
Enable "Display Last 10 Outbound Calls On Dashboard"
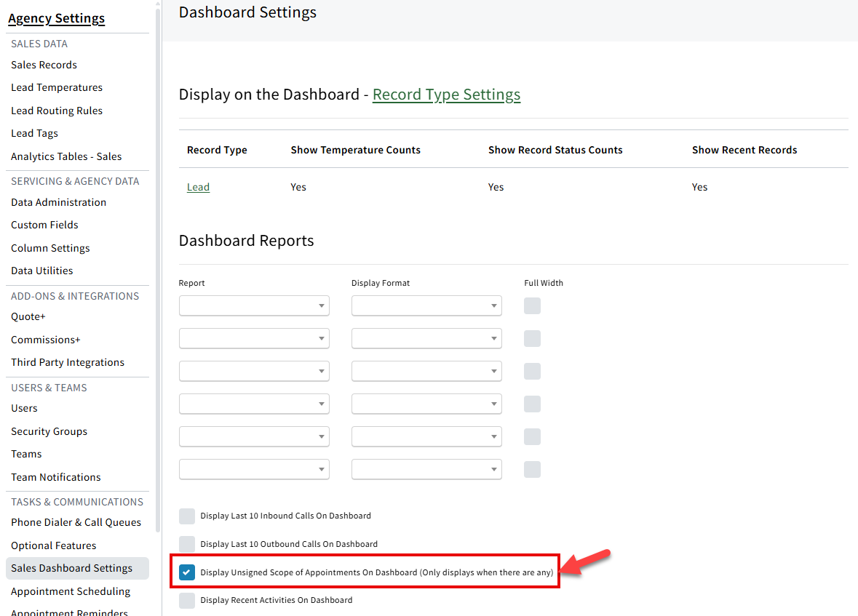[x=187, y=543]
